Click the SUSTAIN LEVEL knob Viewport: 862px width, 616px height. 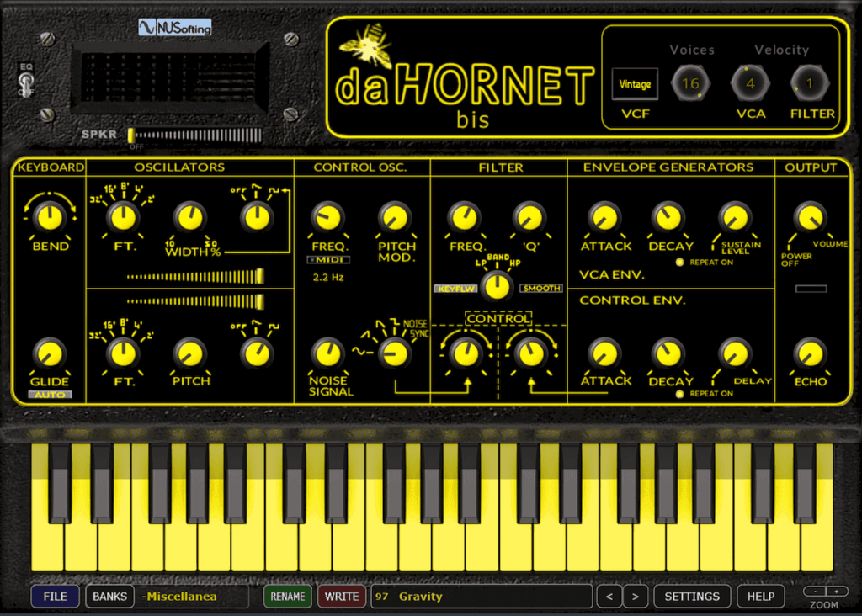click(735, 217)
